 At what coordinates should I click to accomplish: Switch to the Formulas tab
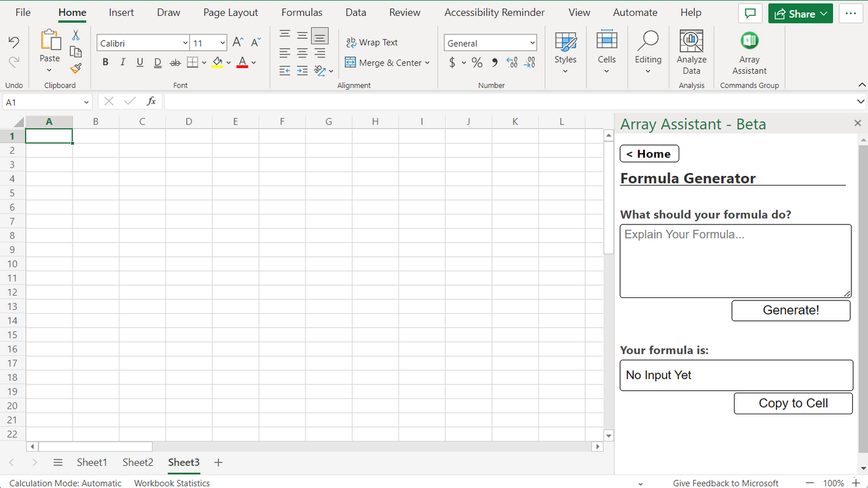pos(302,13)
